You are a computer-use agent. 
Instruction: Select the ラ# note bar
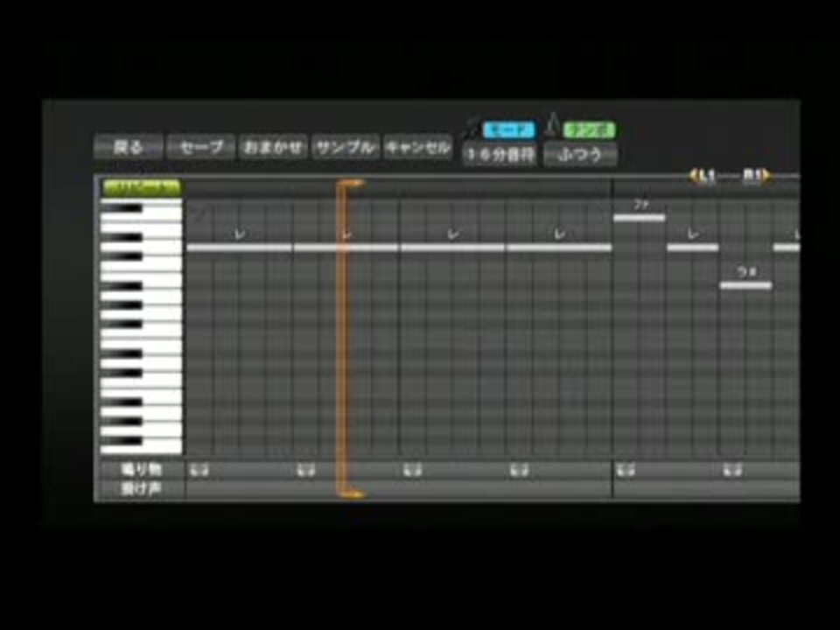(745, 285)
